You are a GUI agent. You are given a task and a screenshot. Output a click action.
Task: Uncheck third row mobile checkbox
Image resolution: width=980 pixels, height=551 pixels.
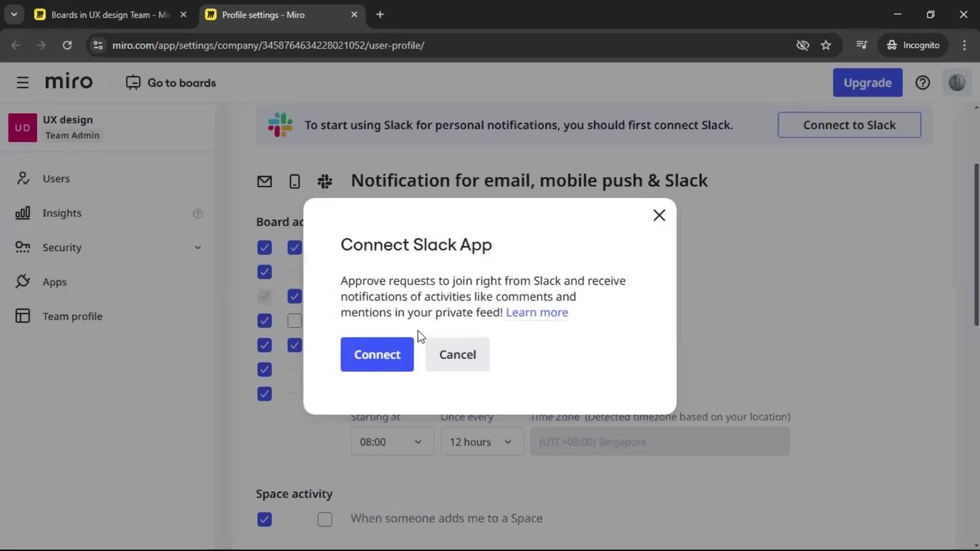click(x=295, y=296)
